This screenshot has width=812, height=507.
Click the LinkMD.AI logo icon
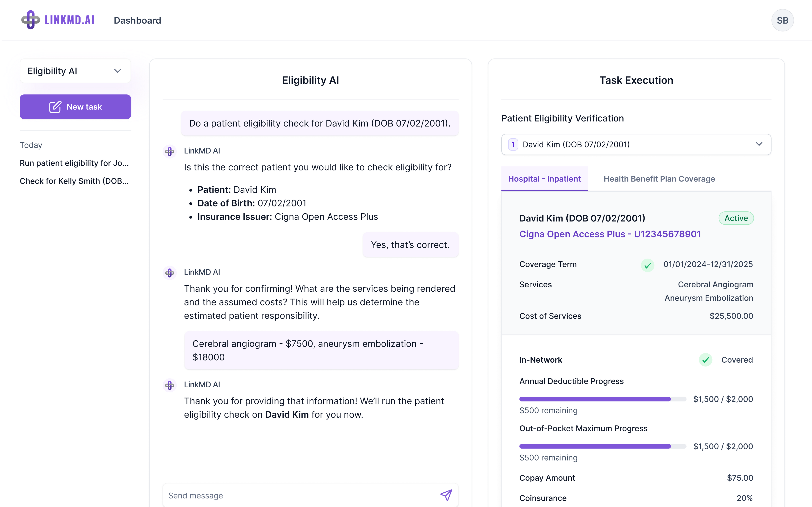point(30,20)
